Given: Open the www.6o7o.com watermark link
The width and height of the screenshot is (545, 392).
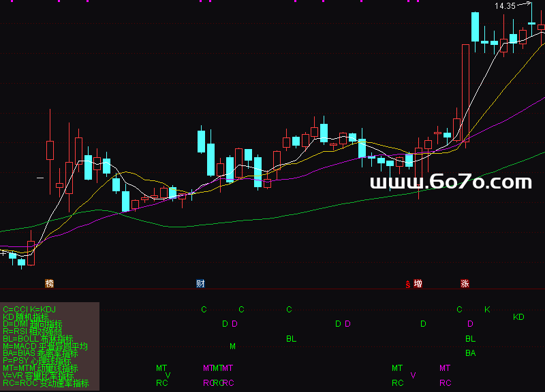Looking at the screenshot, I should (450, 182).
